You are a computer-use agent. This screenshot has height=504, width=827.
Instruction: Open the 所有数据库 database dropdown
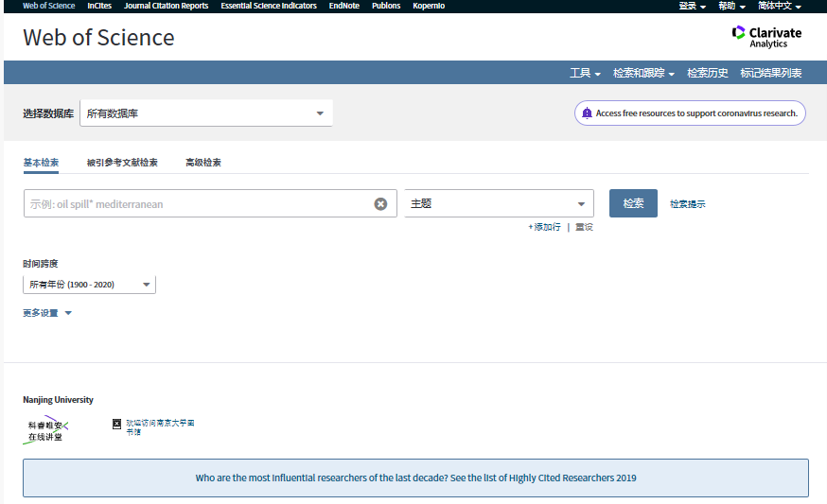click(x=205, y=113)
